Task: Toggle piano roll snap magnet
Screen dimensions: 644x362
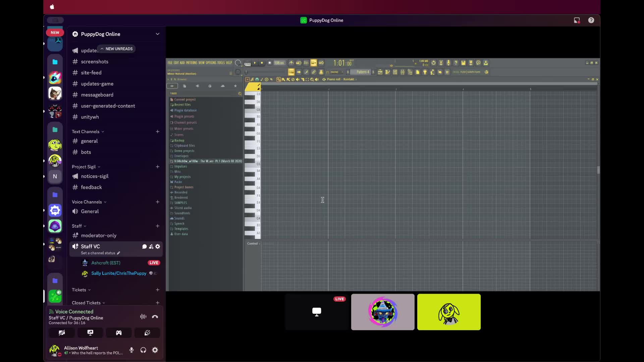Action: pos(257,79)
